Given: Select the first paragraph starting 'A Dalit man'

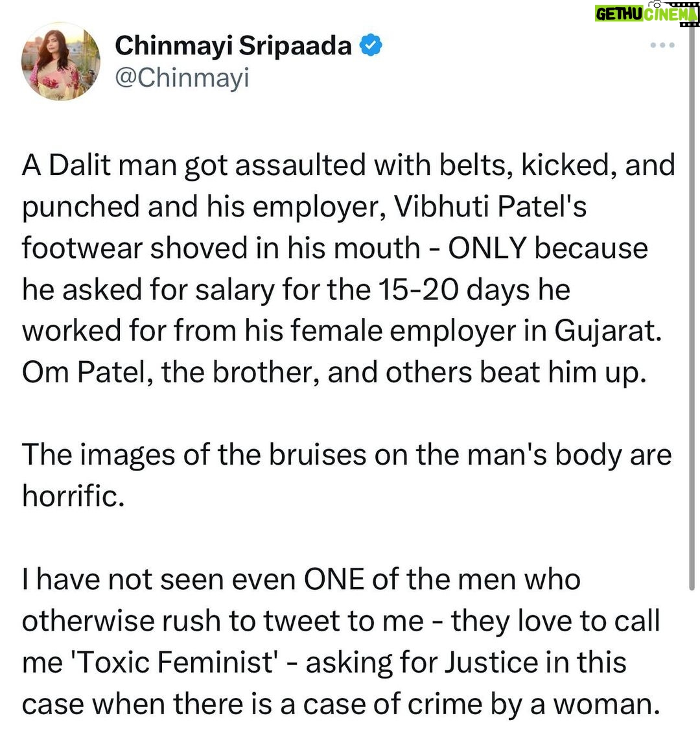Looking at the screenshot, I should coord(348,269).
